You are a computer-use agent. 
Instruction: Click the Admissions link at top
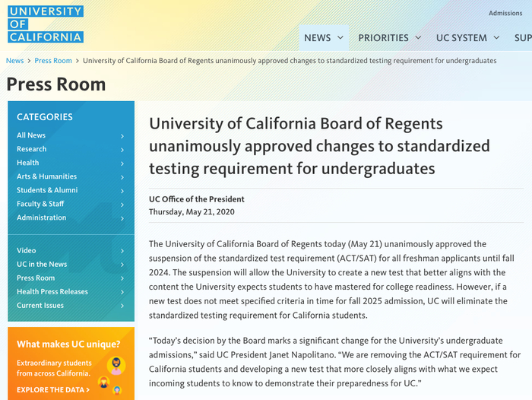point(505,13)
